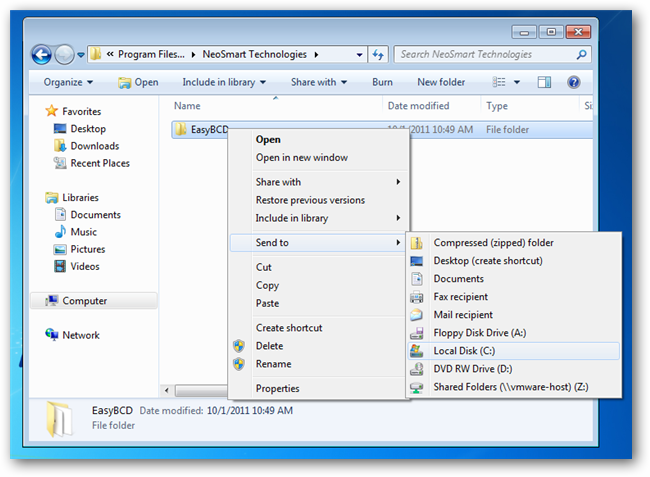Screen dimensions: 650x477
Task: Open Documents library in sidebar
Action: 88,215
